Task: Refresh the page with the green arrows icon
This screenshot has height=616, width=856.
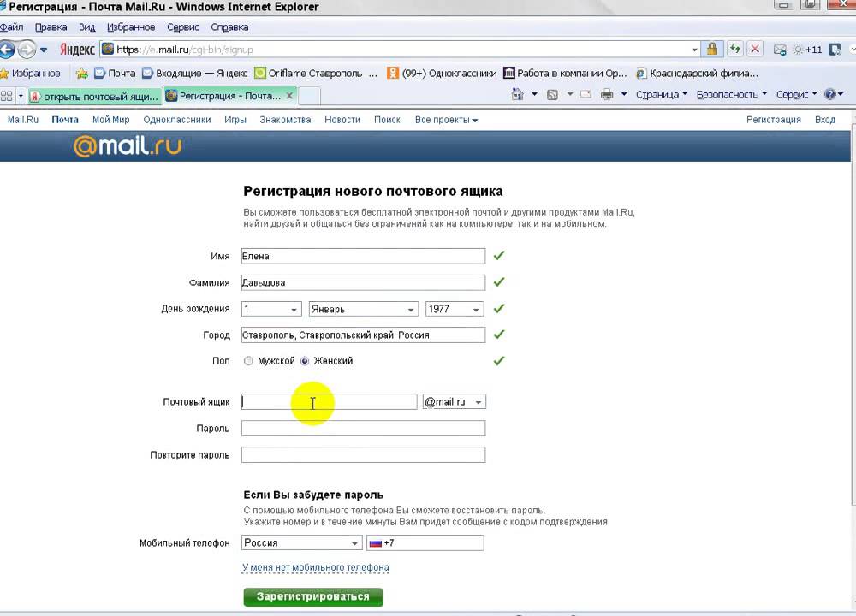Action: [734, 49]
